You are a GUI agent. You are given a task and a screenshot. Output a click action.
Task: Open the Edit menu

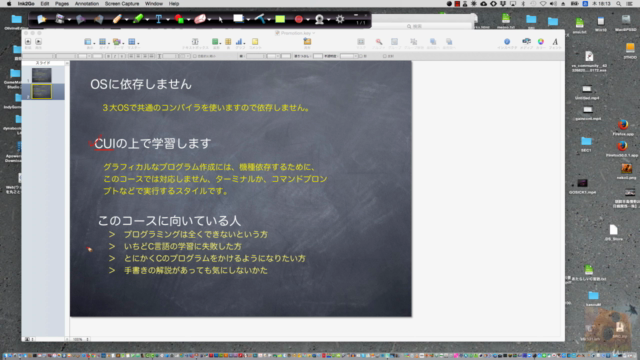coord(44,4)
